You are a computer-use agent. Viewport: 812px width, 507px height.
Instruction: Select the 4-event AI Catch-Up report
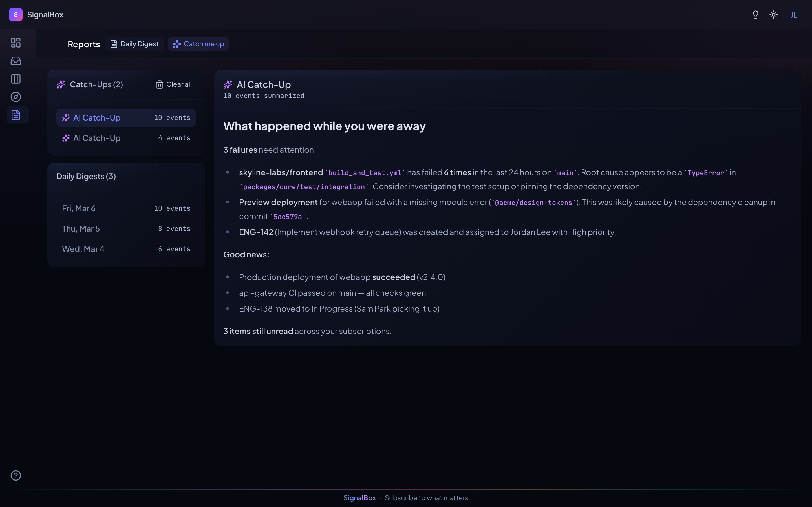click(x=126, y=138)
